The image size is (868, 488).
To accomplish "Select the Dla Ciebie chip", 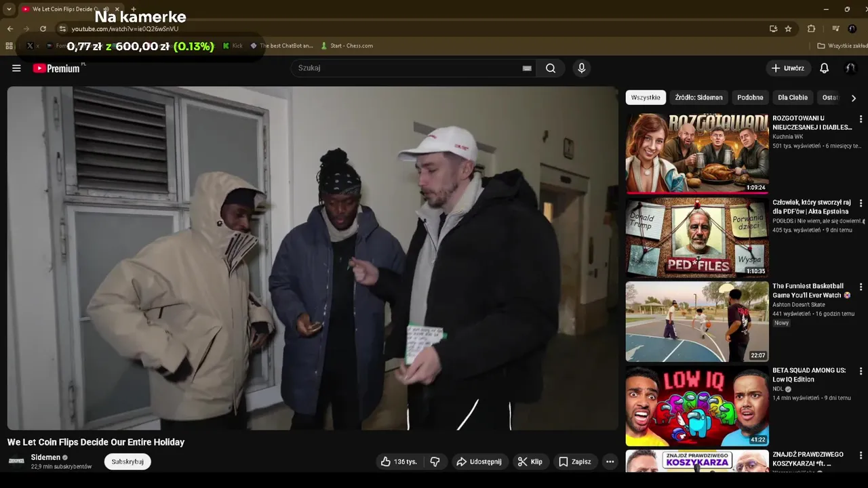I will coord(793,98).
